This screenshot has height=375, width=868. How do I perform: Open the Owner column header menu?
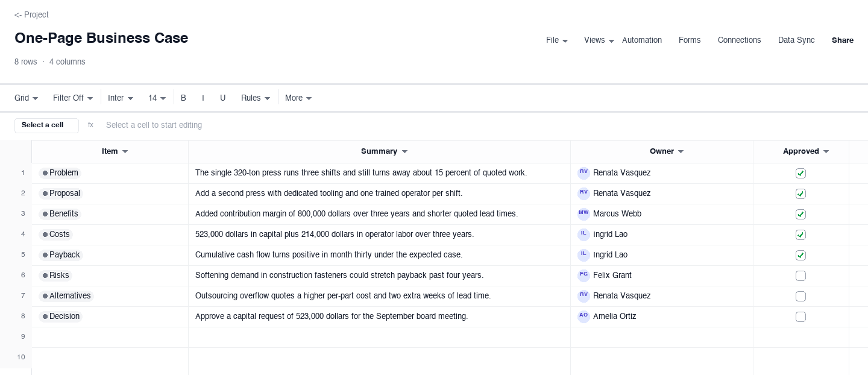coord(681,151)
